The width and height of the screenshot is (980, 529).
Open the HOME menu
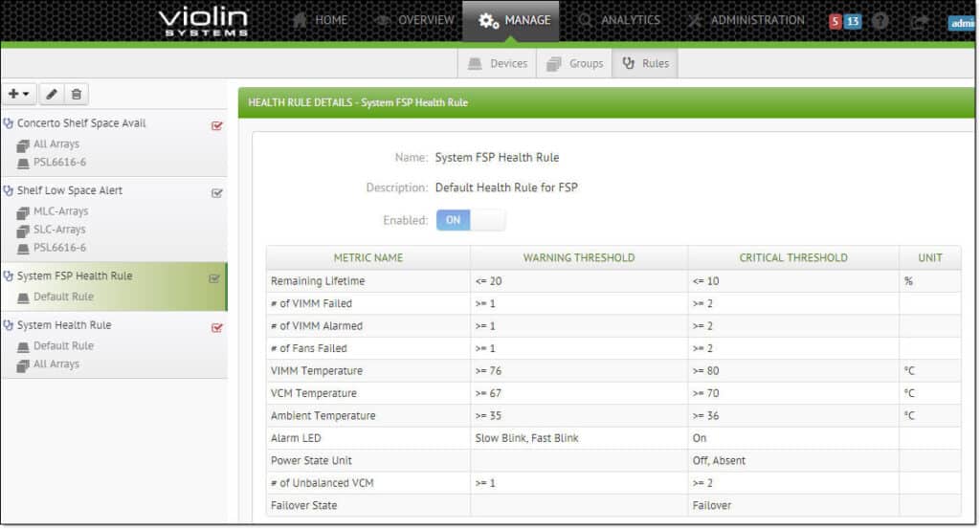click(320, 20)
